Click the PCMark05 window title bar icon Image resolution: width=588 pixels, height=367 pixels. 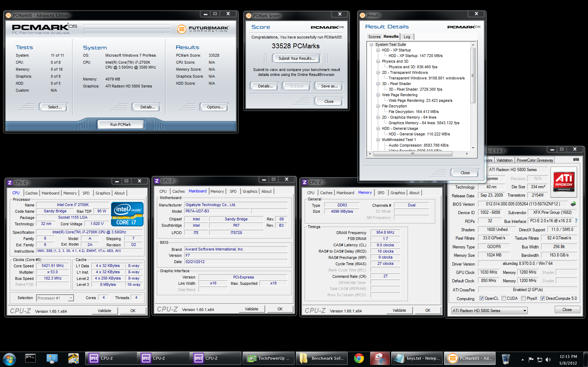pos(8,15)
